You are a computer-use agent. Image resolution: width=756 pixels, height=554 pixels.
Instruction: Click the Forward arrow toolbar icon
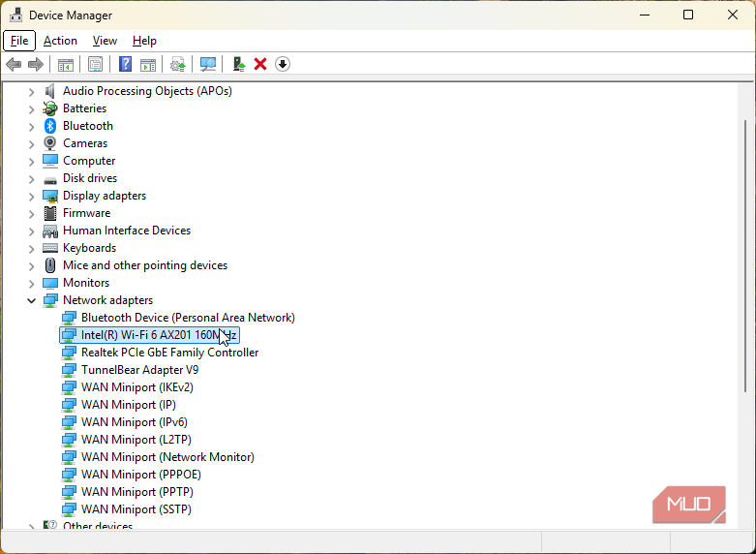36,64
